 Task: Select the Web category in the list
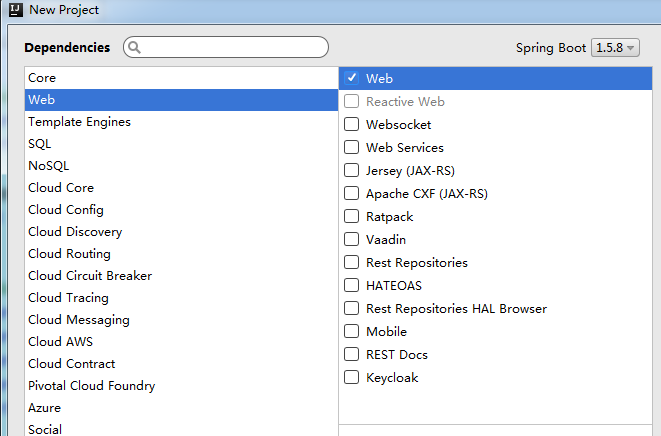point(181,100)
